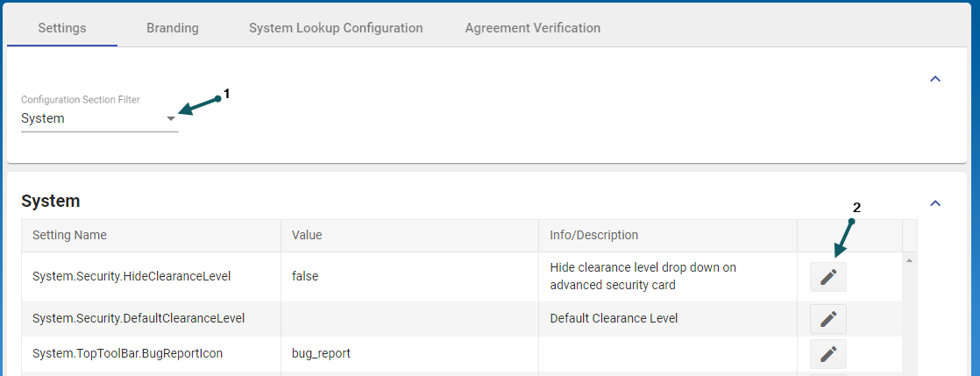Screen dimensions: 980x376
Task: Click the Info/Description column header
Action: (594, 235)
